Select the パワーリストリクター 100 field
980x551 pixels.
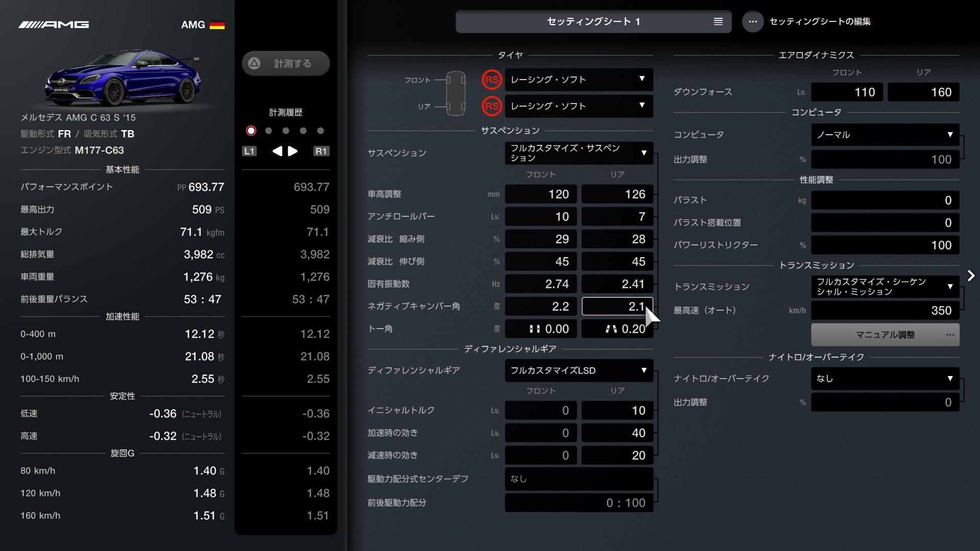pyautogui.click(x=885, y=245)
